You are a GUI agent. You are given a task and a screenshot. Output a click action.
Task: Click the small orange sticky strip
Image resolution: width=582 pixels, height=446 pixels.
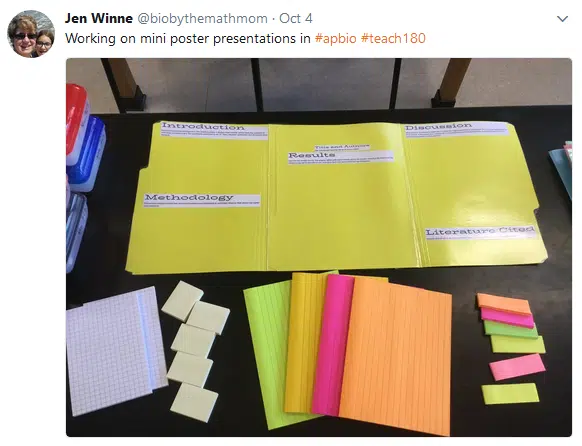504,304
